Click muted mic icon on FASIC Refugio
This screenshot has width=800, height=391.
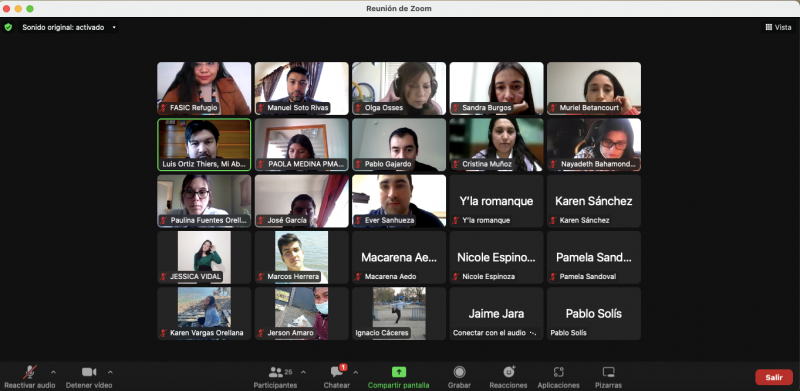click(163, 108)
